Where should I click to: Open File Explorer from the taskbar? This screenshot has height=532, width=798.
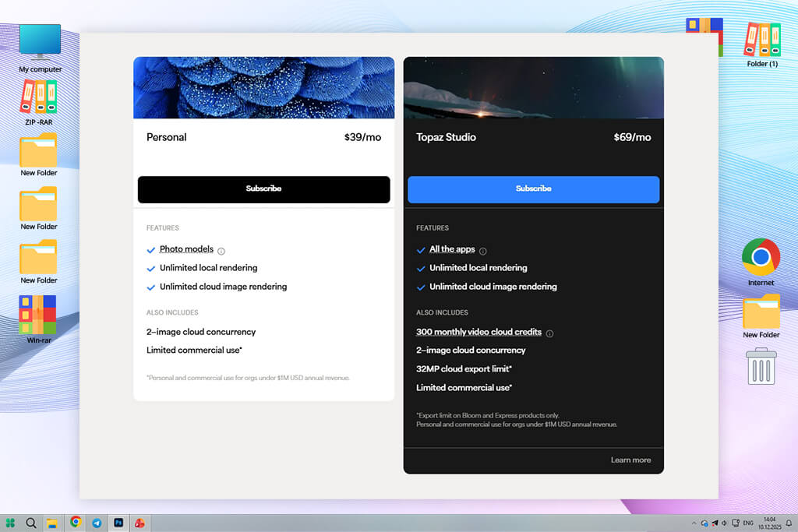tap(51, 523)
